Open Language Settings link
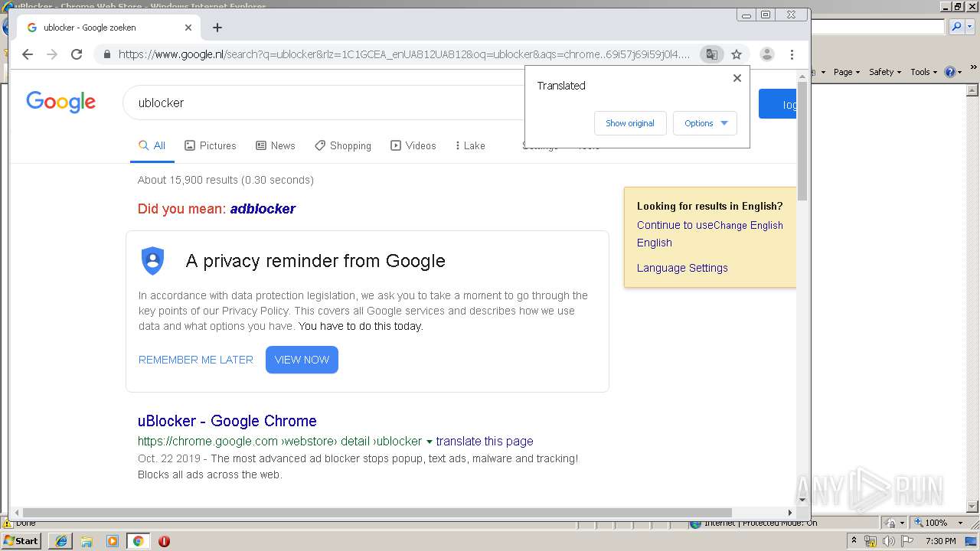980x551 pixels. [x=682, y=268]
